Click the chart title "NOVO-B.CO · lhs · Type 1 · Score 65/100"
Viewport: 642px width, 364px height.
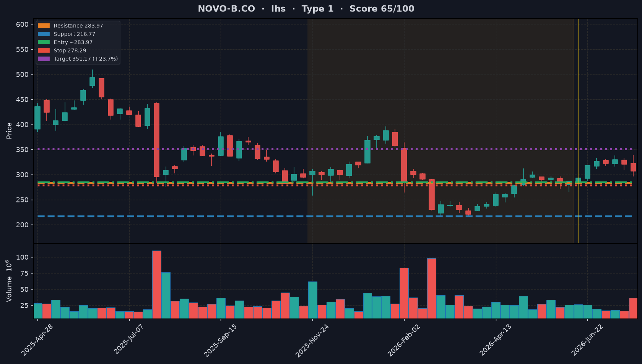pos(306,9)
